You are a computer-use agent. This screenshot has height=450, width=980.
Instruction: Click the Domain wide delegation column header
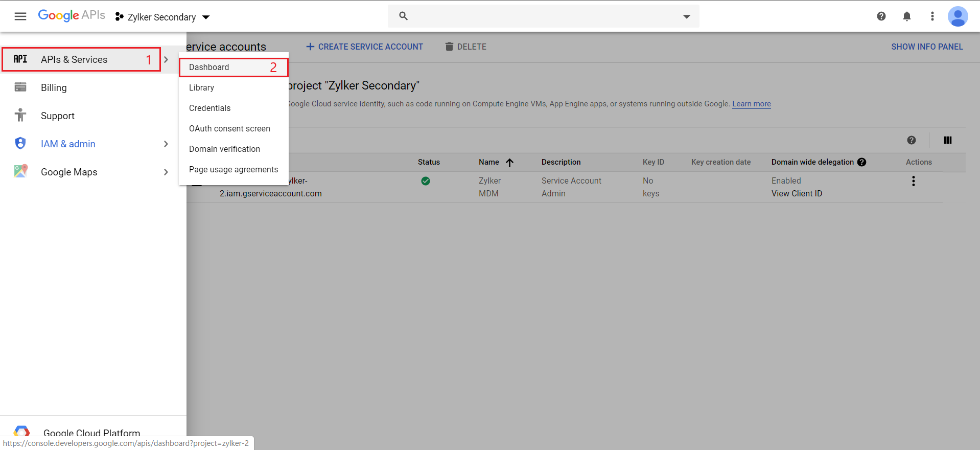tap(812, 162)
